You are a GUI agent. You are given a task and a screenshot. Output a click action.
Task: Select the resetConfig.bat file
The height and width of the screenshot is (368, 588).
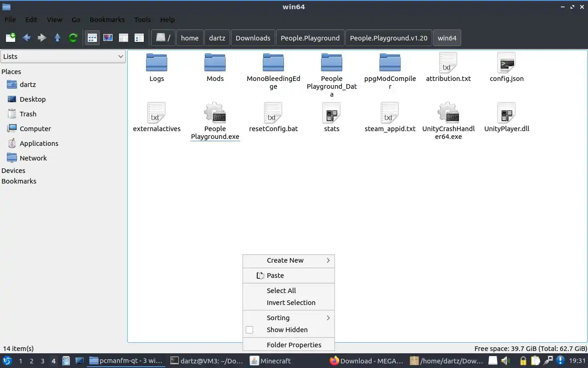pos(273,117)
